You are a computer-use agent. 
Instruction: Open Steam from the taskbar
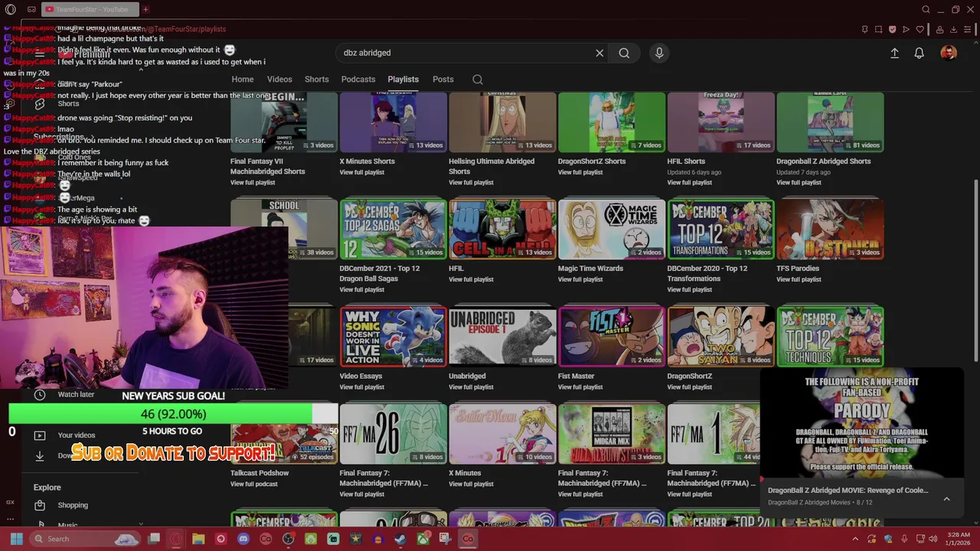click(x=400, y=539)
